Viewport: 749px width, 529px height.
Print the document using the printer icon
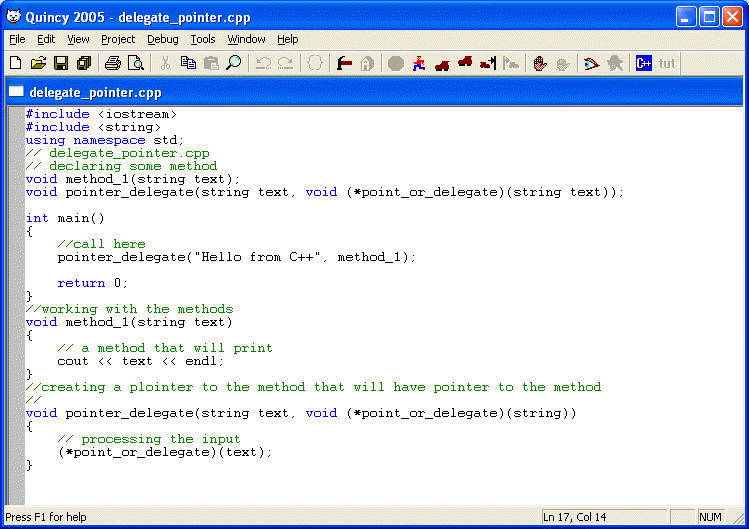(113, 63)
